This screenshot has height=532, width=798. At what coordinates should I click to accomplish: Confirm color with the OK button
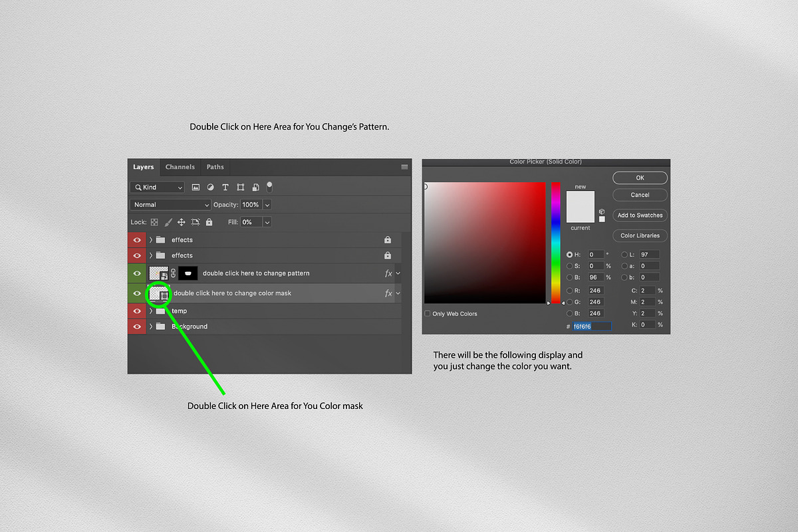(640, 178)
